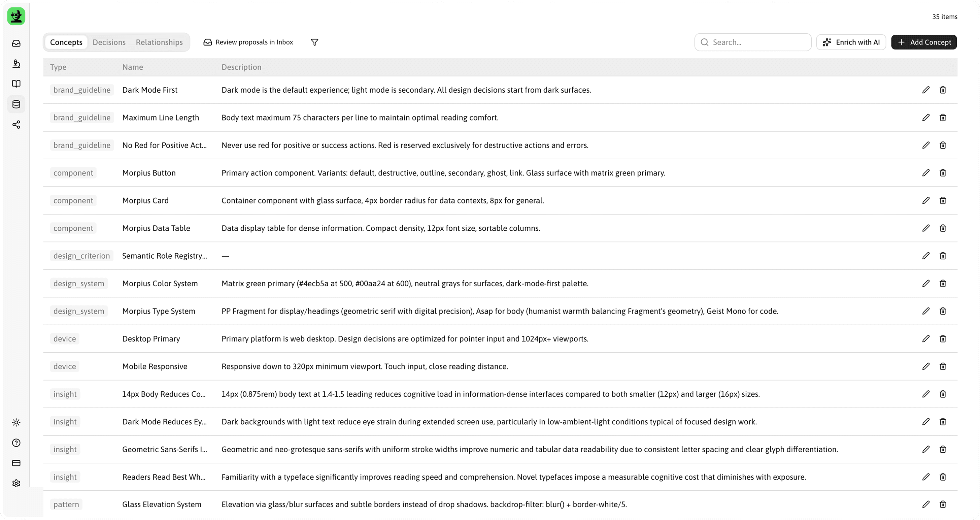Click the Add Concept button
The image size is (980, 520).
924,42
